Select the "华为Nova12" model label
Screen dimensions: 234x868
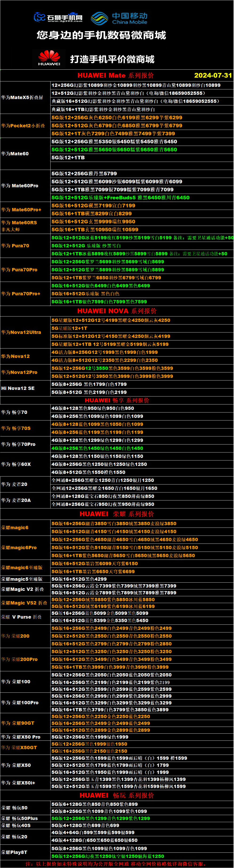[x=16, y=356]
